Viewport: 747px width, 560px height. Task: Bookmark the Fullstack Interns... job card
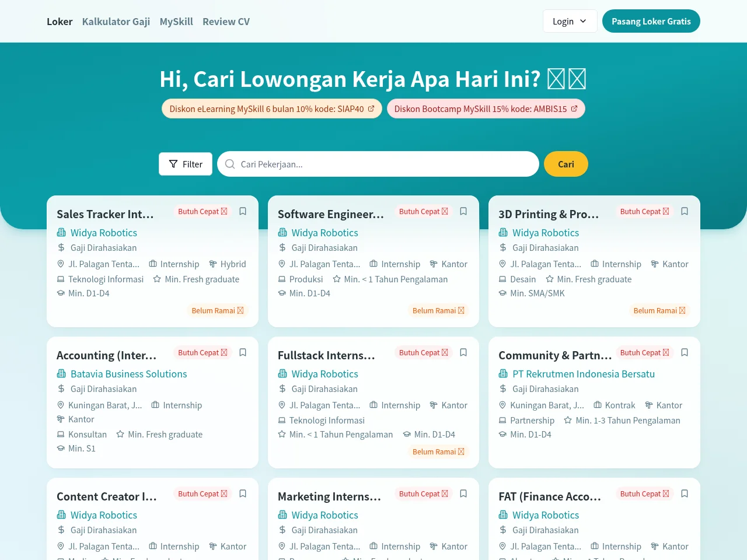(x=463, y=352)
